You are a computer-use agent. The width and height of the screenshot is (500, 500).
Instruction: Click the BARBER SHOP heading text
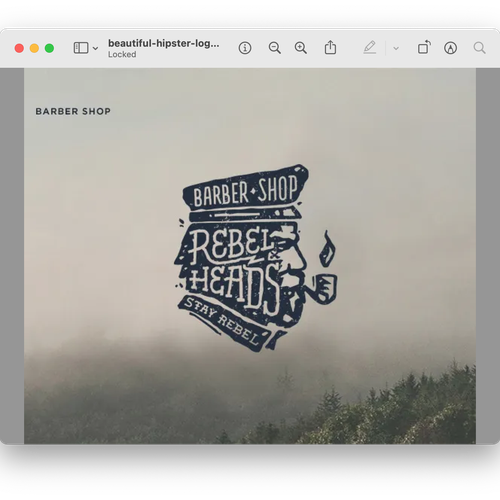click(x=73, y=111)
